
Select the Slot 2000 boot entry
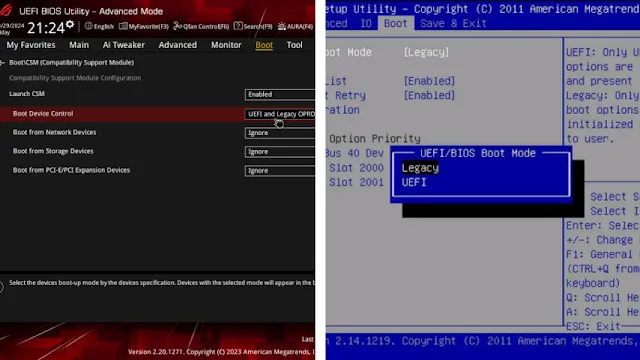pyautogui.click(x=356, y=168)
